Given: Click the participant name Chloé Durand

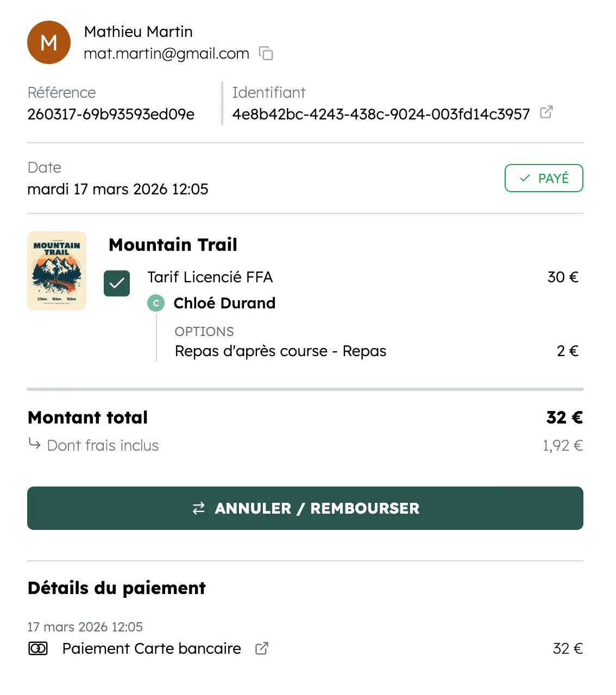Looking at the screenshot, I should point(224,303).
